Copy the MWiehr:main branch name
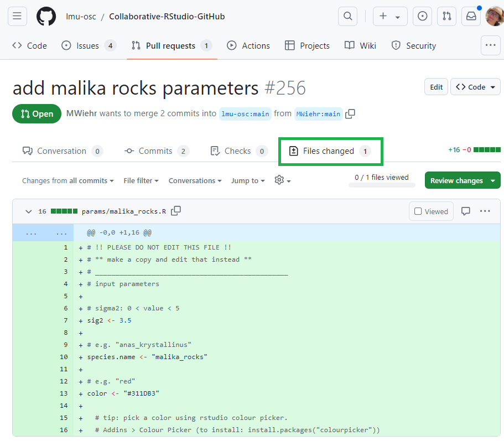Image resolution: width=504 pixels, height=441 pixels. click(x=350, y=113)
